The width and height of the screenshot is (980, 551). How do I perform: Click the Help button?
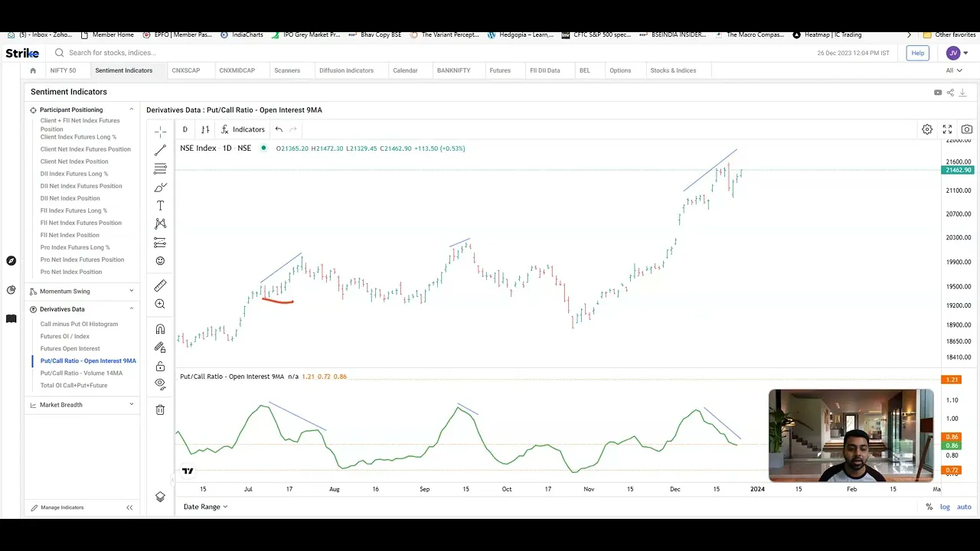(917, 53)
